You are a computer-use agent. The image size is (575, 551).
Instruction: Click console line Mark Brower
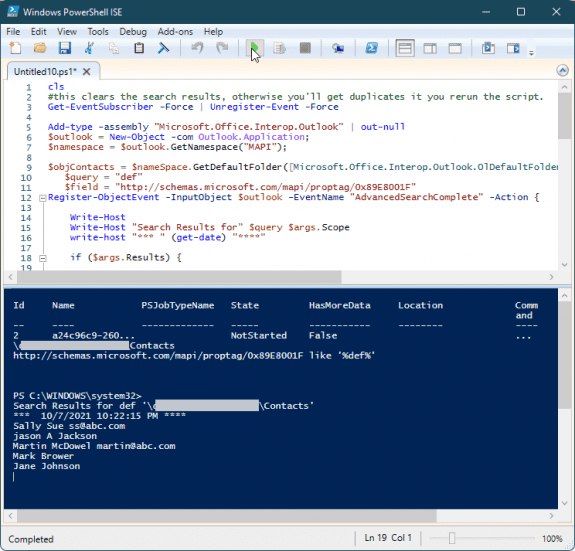pos(43,456)
